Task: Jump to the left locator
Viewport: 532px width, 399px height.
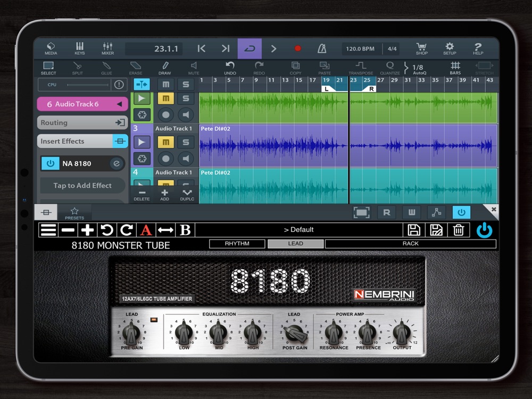Action: [x=201, y=48]
